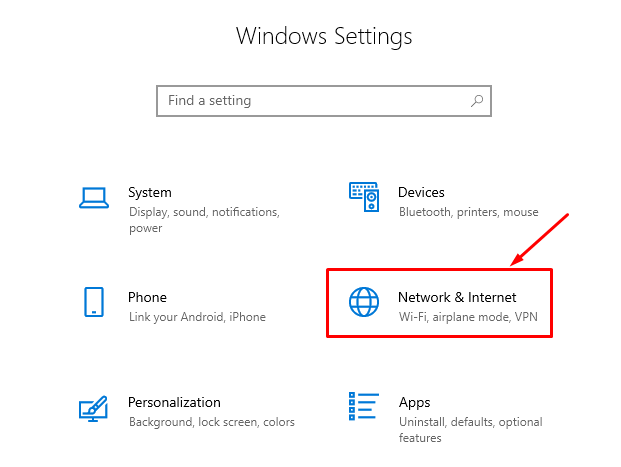Click the System laptop icon

tap(93, 198)
